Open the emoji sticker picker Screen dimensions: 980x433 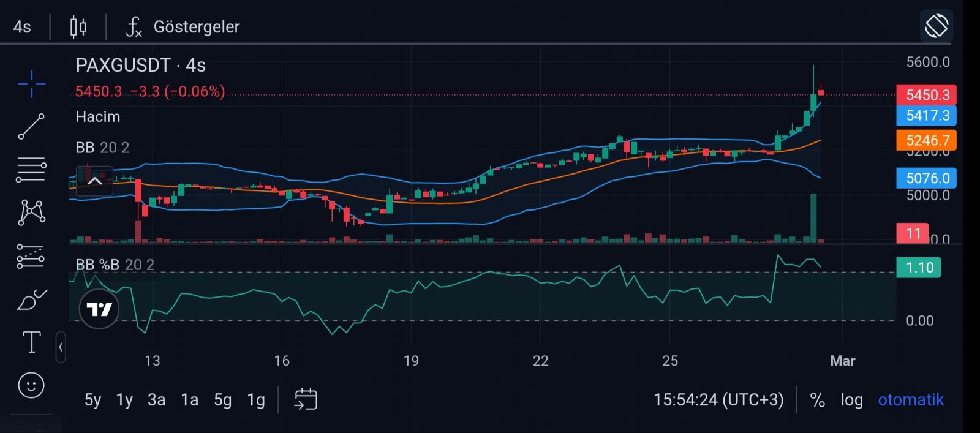click(x=31, y=385)
